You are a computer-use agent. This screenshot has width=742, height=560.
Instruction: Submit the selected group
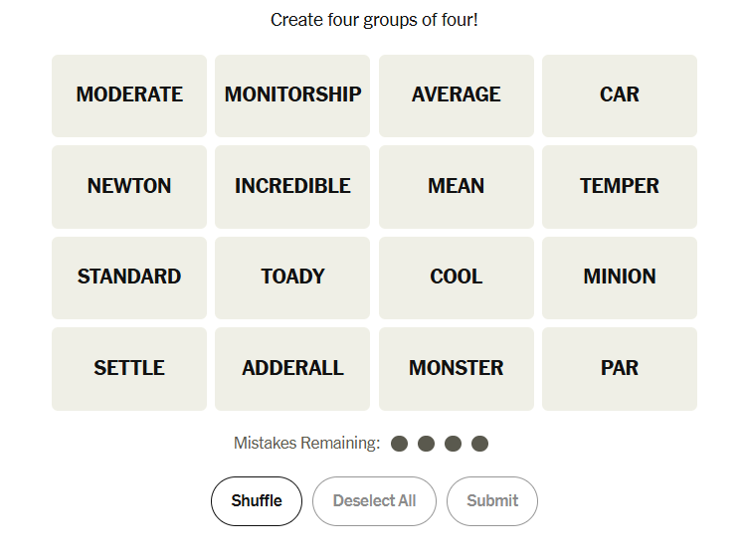pyautogui.click(x=492, y=501)
